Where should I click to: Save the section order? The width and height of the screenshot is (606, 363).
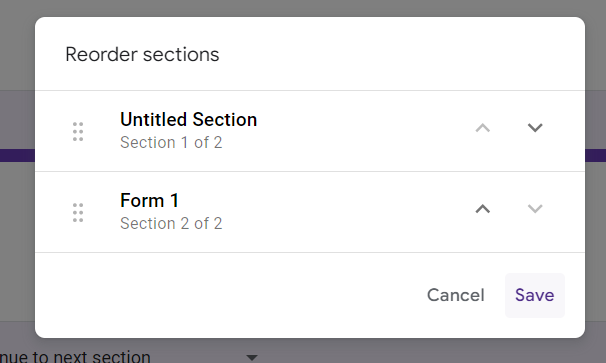tap(535, 295)
